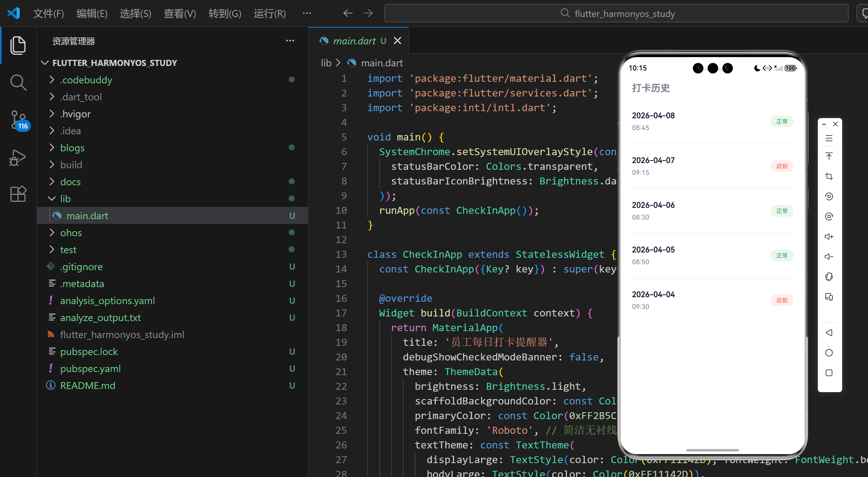Open the 选择(S) menu
This screenshot has height=477, width=868.
(135, 14)
